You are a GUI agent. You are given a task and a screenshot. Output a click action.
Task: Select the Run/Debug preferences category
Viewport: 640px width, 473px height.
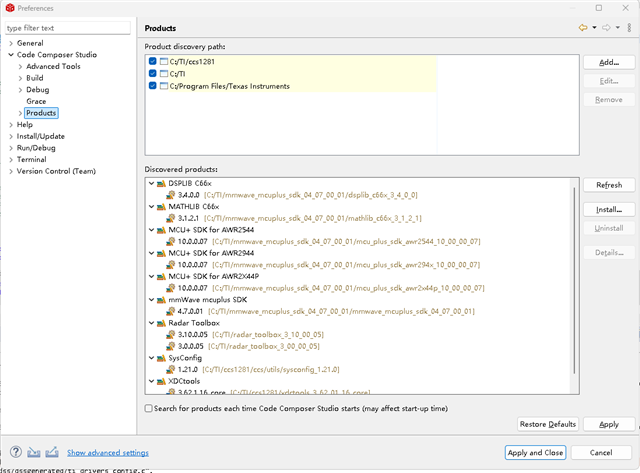pos(36,148)
